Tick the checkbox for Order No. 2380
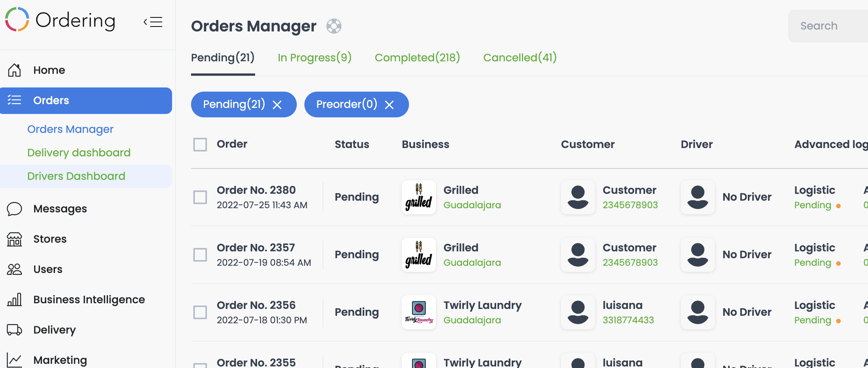Viewport: 868px width, 368px height. tap(200, 197)
